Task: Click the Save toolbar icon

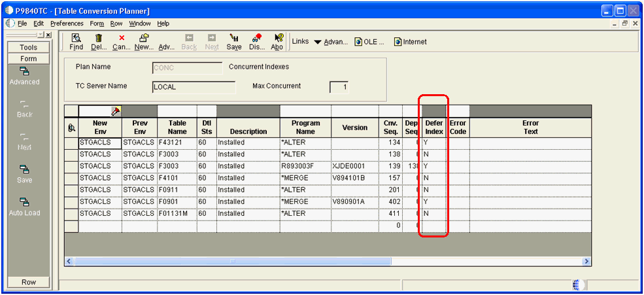Action: 234,42
